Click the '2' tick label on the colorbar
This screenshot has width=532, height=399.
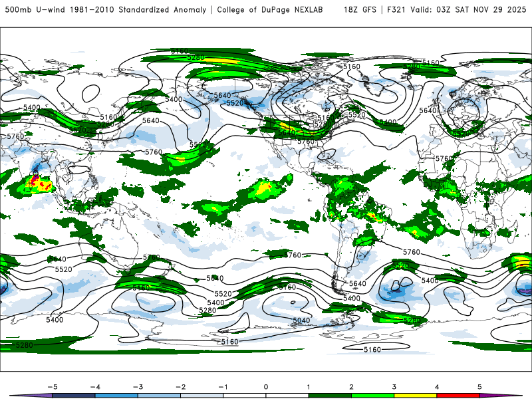351,387
